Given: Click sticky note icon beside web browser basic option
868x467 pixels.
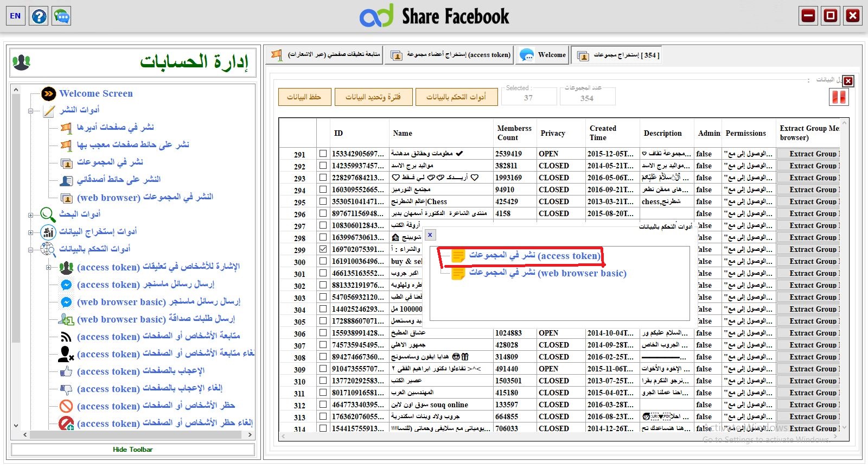Looking at the screenshot, I should tap(458, 273).
